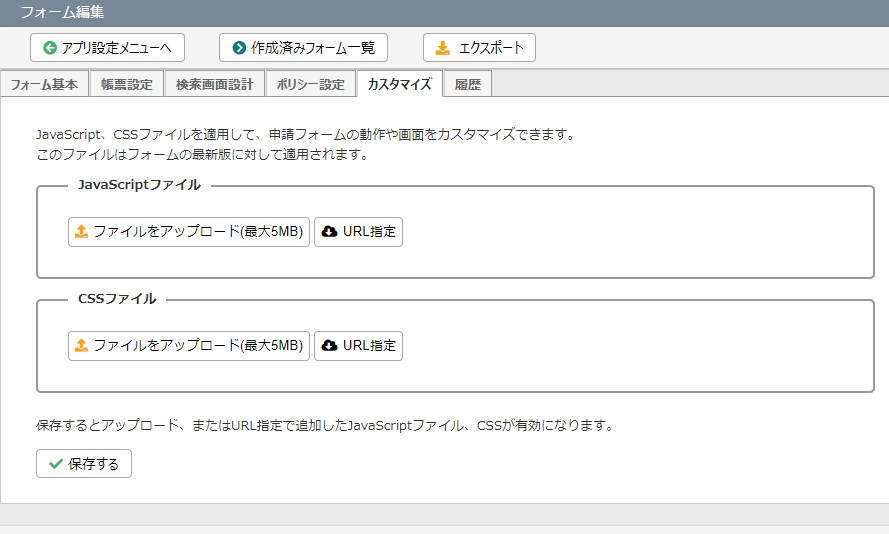889x534 pixels.
Task: Click the 保存する button
Action: (x=84, y=464)
